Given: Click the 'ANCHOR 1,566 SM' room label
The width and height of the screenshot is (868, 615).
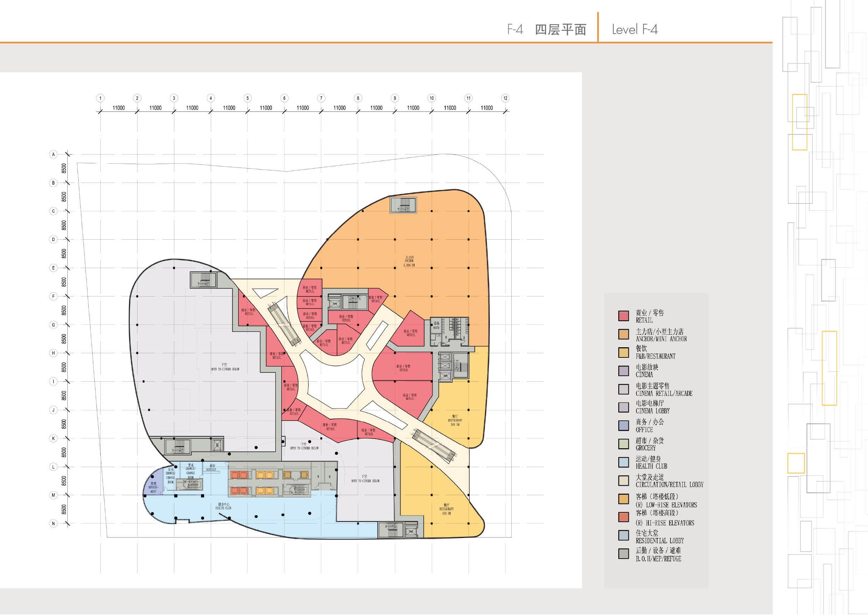Looking at the screenshot, I should [x=409, y=261].
